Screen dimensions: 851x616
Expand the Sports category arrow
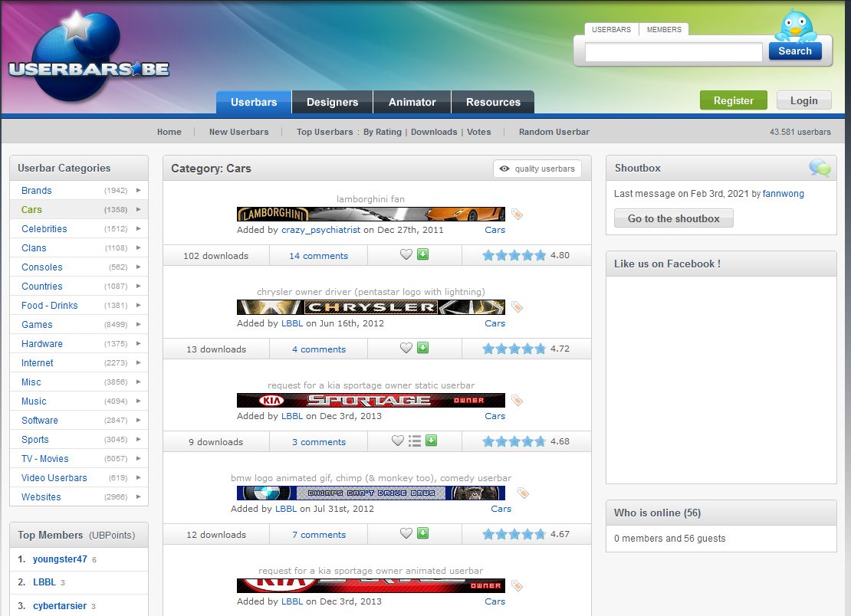139,439
